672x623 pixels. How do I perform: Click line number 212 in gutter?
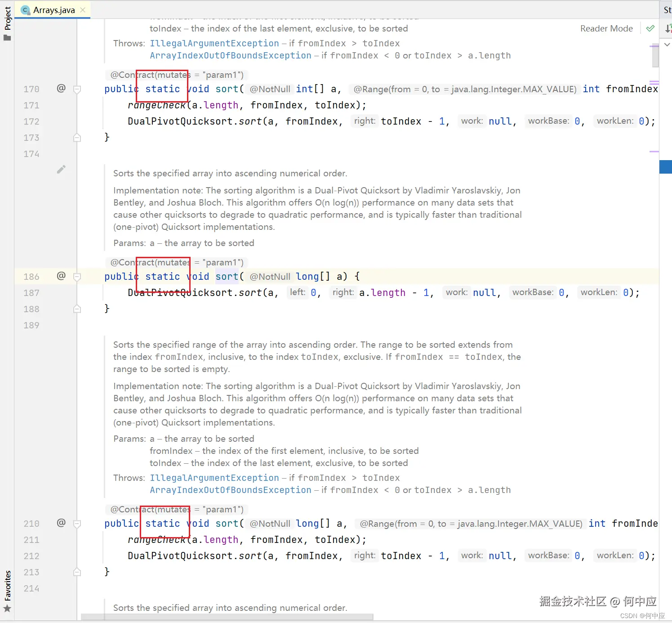click(31, 556)
